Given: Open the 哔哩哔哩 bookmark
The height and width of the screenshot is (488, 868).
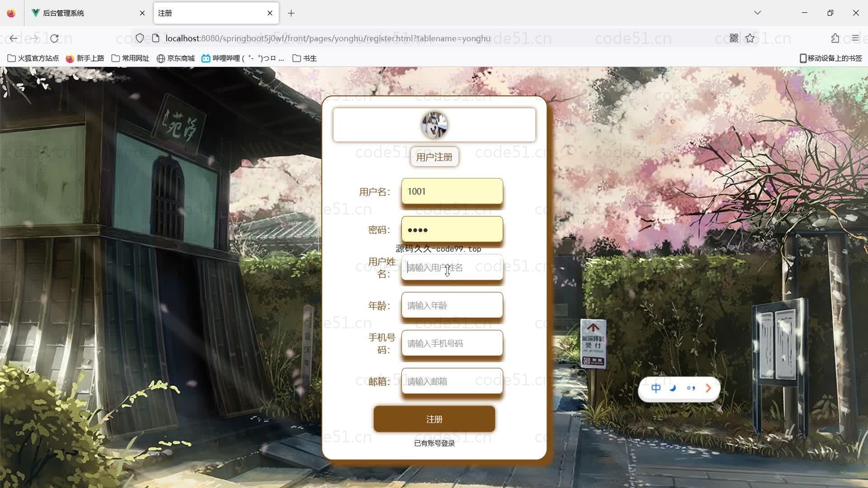Looking at the screenshot, I should (243, 58).
